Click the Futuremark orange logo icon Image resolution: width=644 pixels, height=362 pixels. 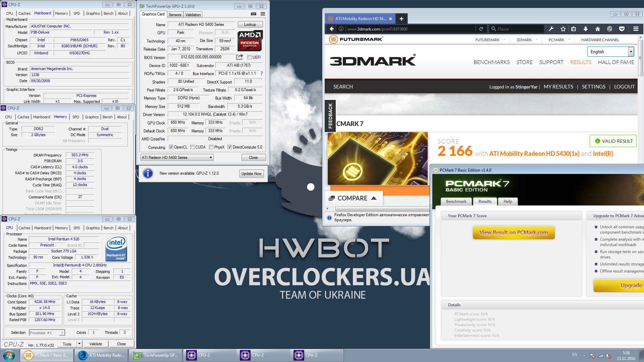(333, 40)
